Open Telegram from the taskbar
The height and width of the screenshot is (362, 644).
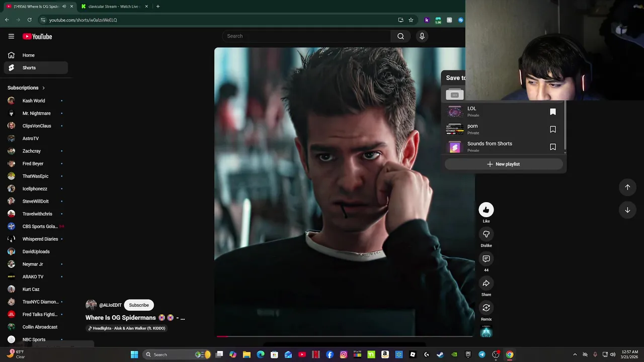(x=481, y=354)
